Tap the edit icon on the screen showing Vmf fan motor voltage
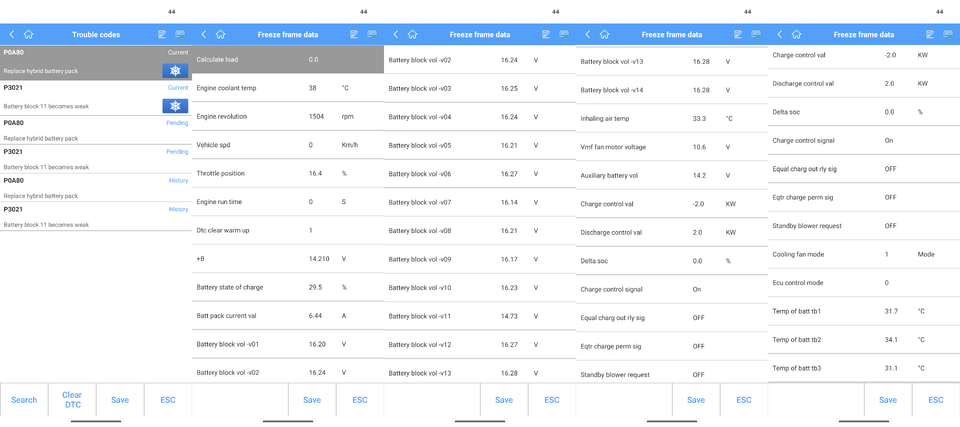 tap(738, 34)
